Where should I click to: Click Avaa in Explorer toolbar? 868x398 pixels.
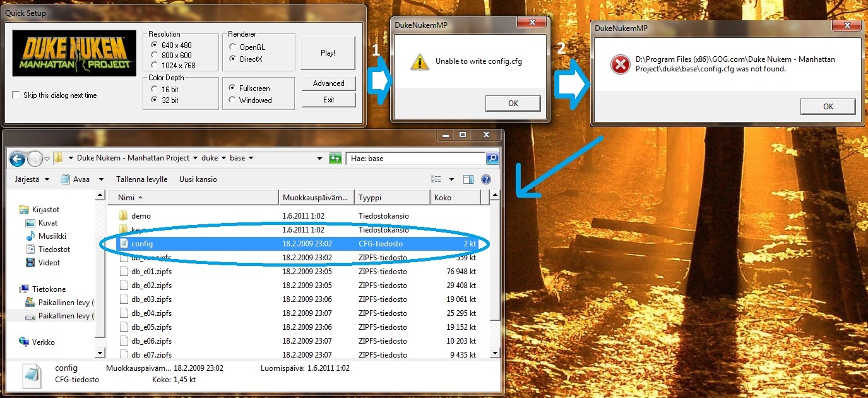click(x=75, y=179)
